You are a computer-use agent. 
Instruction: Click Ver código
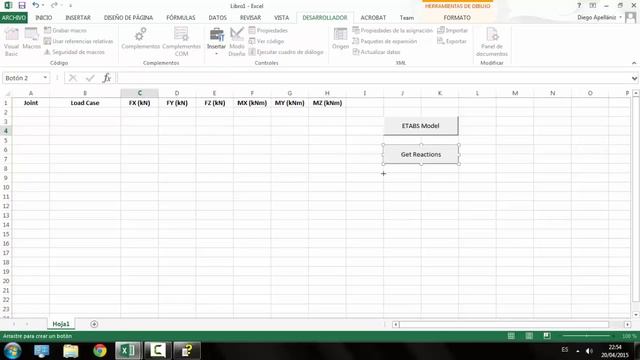point(266,41)
